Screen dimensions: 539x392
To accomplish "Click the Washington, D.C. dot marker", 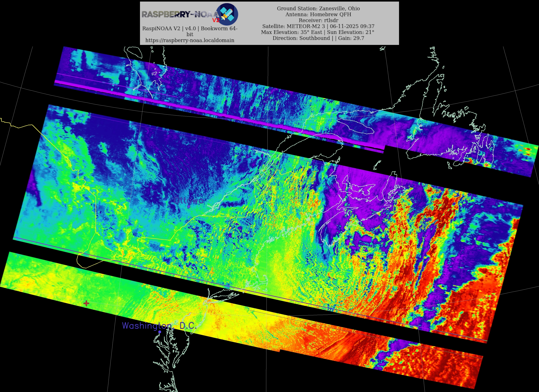I will click(160, 332).
